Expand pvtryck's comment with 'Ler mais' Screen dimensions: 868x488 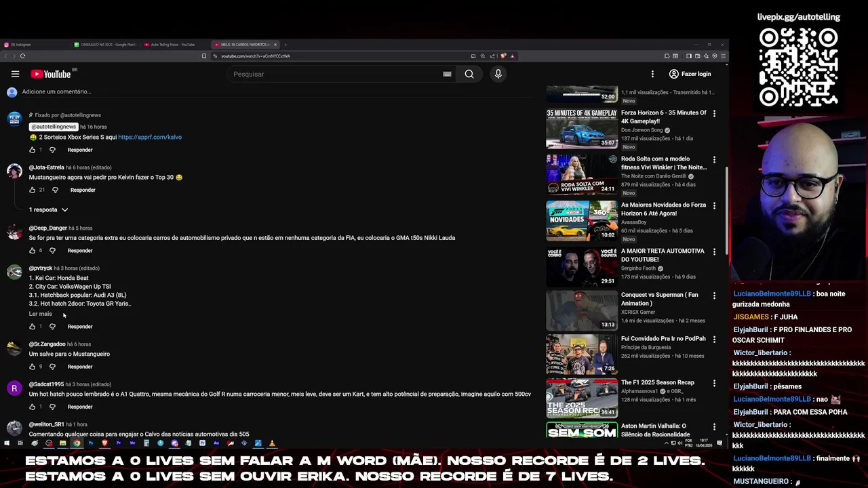click(40, 314)
